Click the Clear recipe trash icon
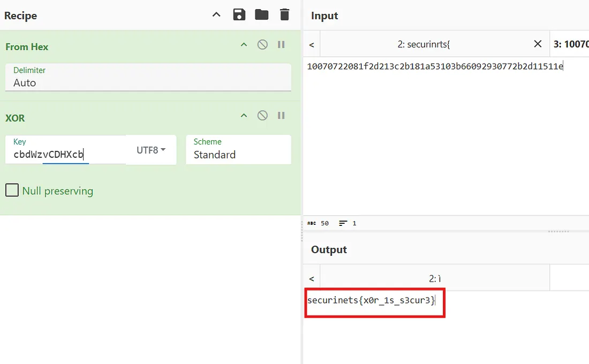 coord(284,15)
